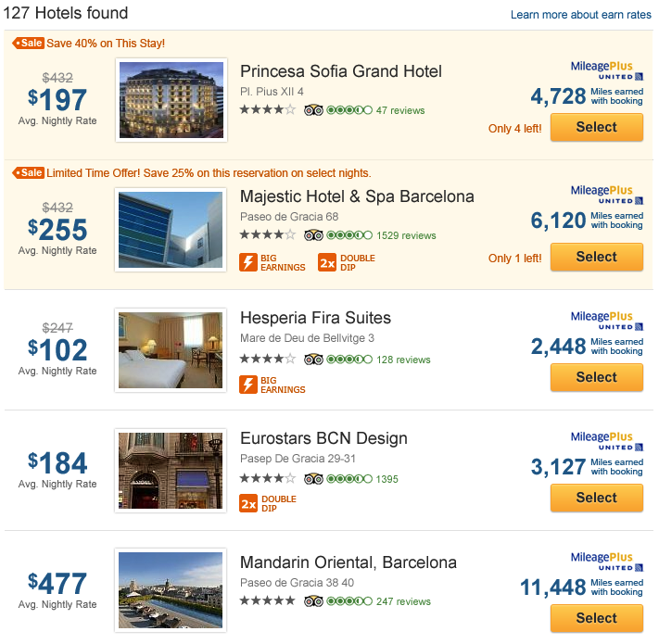Select the Mandarin Oriental, Barcelona hotel
The height and width of the screenshot is (644, 659).
coord(597,619)
